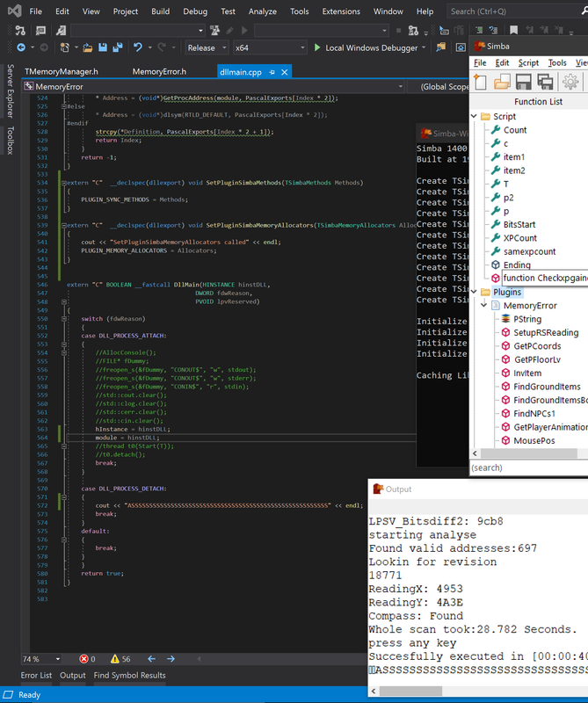This screenshot has height=703, width=588.
Task: Open the Server Explorer side tab
Action: tap(11, 91)
